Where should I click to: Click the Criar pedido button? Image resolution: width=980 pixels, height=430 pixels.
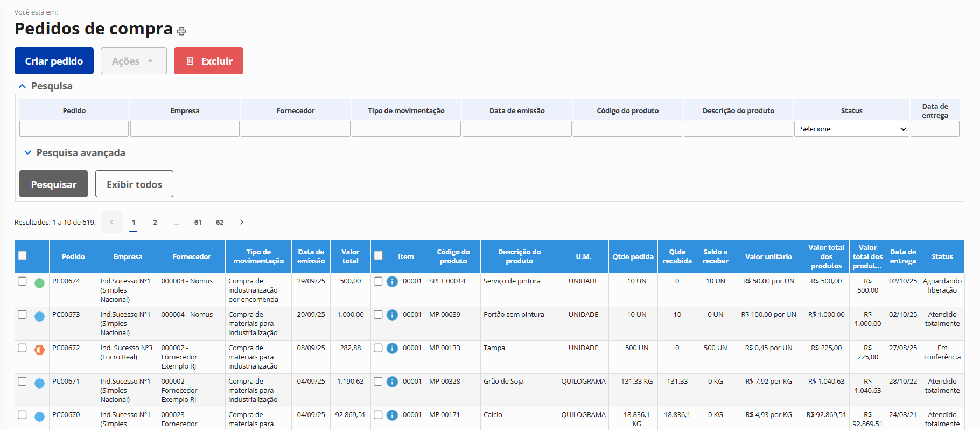click(x=54, y=61)
